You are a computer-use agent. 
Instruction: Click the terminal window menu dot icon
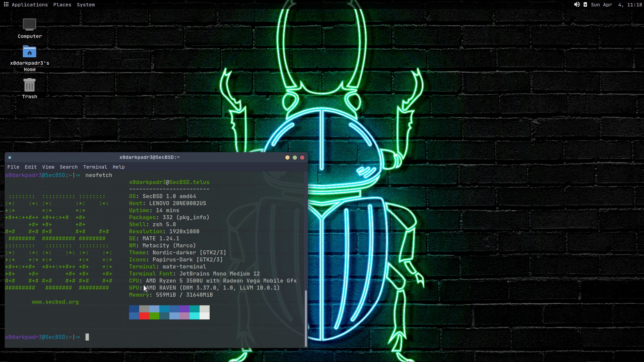click(x=10, y=158)
